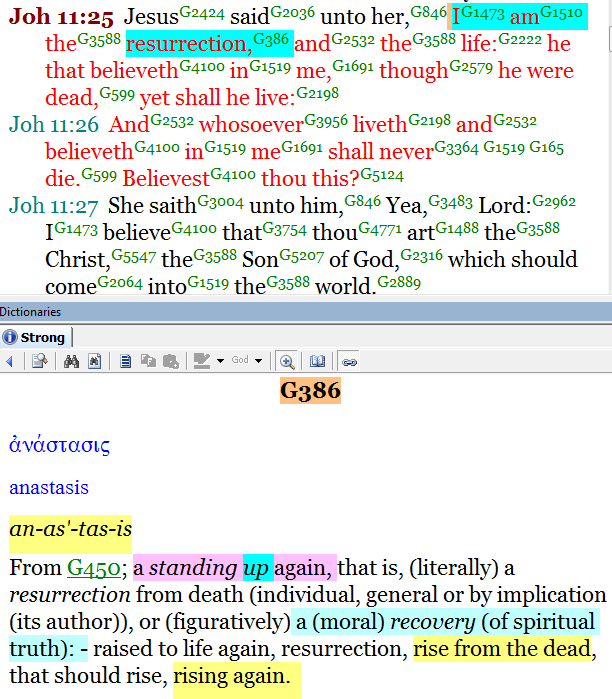
Task: Click G5207 after Son
Action: tap(302, 255)
